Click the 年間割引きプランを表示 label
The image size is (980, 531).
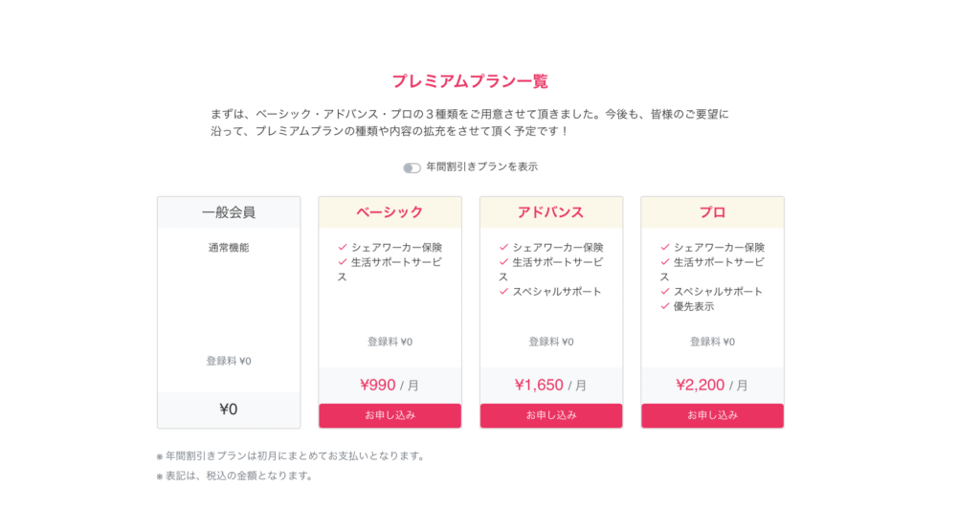[481, 166]
